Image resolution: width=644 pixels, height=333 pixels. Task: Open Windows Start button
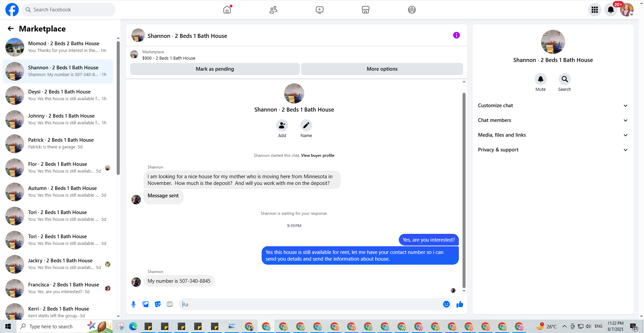[x=8, y=326]
